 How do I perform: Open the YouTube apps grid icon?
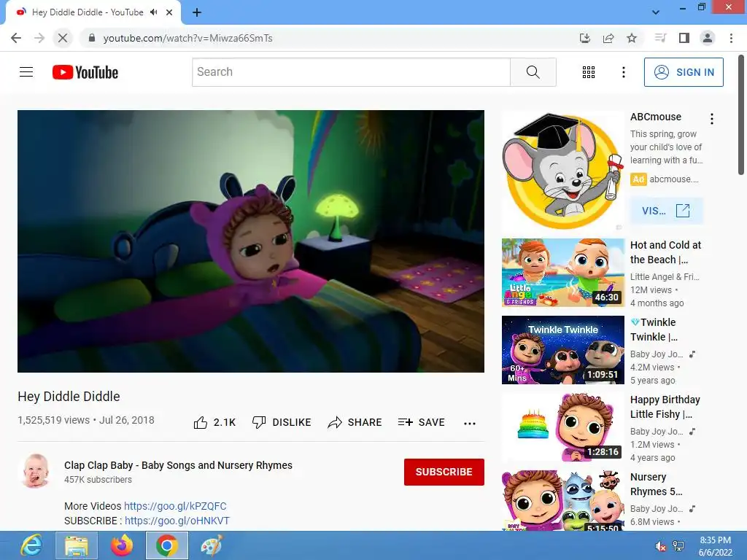click(x=589, y=72)
